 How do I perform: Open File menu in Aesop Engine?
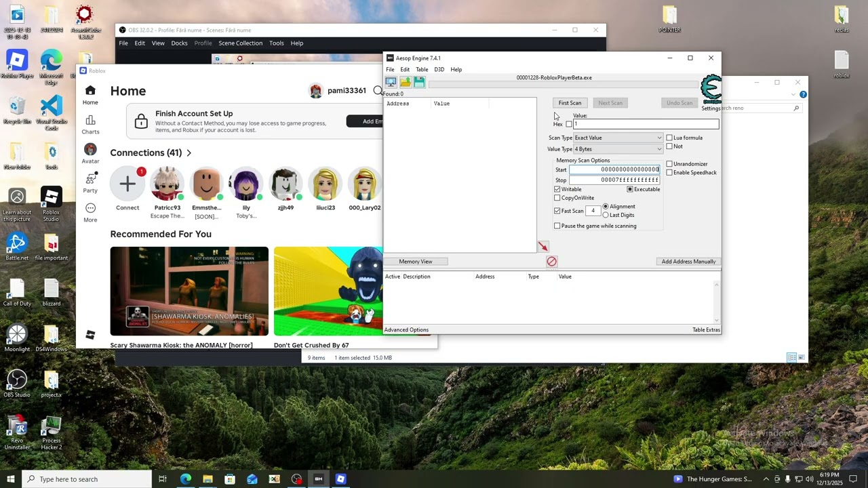390,69
